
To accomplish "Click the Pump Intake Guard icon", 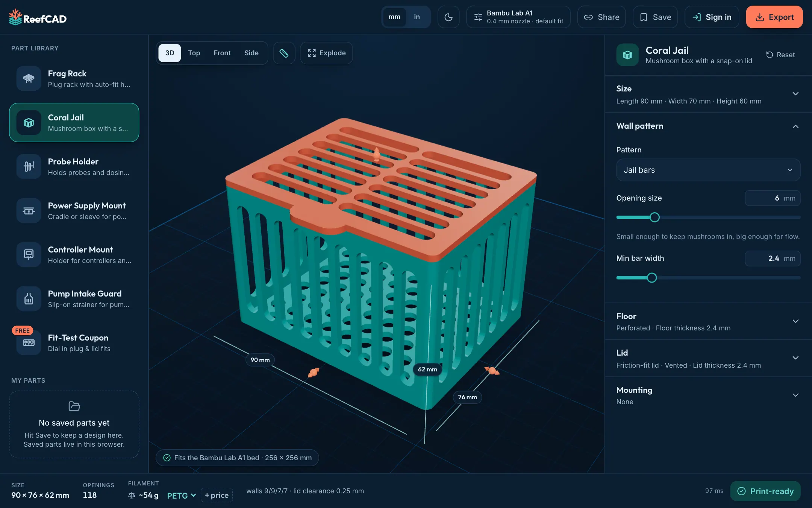I will pyautogui.click(x=29, y=298).
